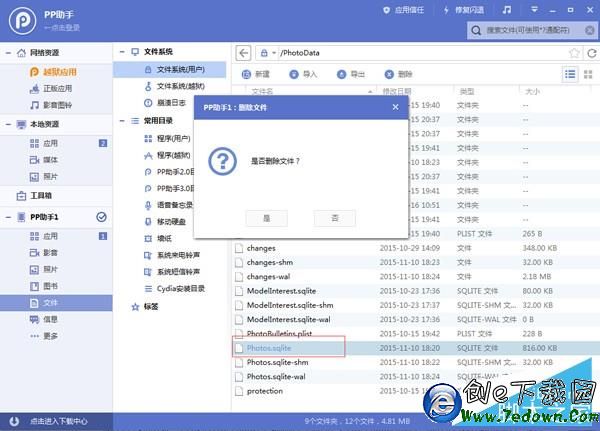Clear the search field with X icon
Image resolution: width=600 pixels, height=431 pixels.
tap(590, 30)
